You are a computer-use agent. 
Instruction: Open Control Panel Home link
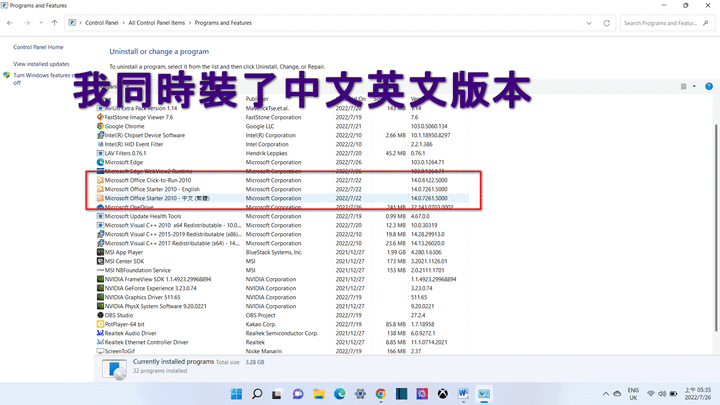click(38, 47)
